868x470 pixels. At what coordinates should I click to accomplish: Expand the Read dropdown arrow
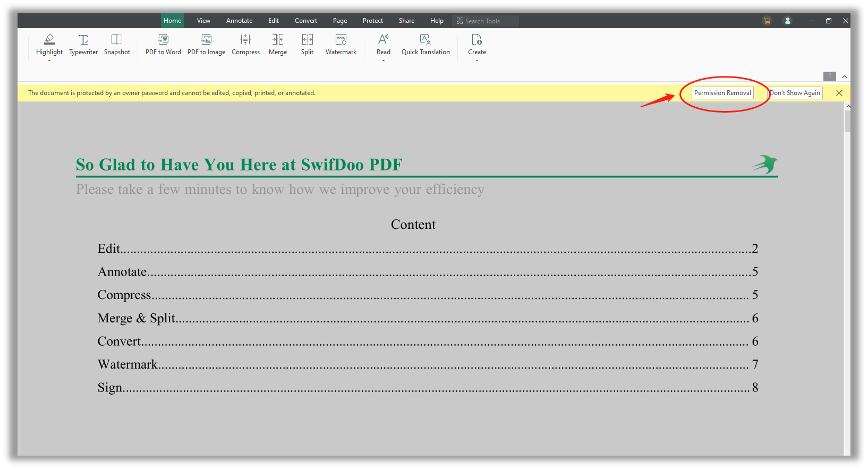tap(384, 61)
